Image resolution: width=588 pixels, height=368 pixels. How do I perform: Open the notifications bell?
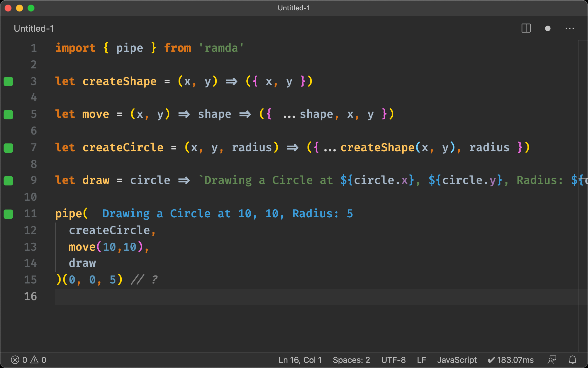(572, 360)
